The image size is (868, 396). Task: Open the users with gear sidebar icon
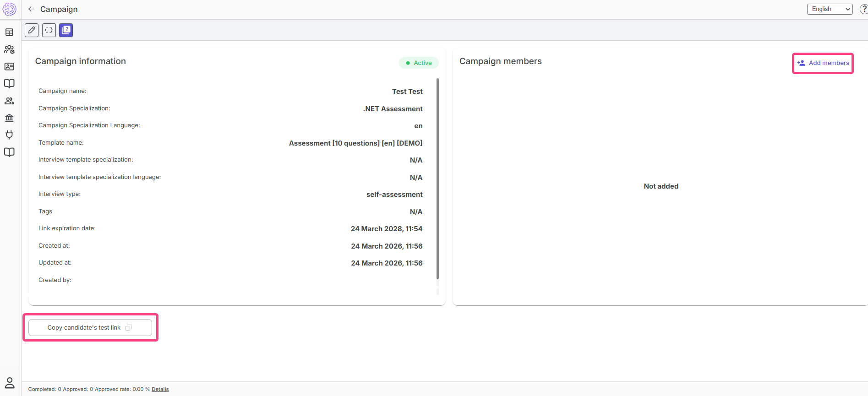[x=9, y=49]
